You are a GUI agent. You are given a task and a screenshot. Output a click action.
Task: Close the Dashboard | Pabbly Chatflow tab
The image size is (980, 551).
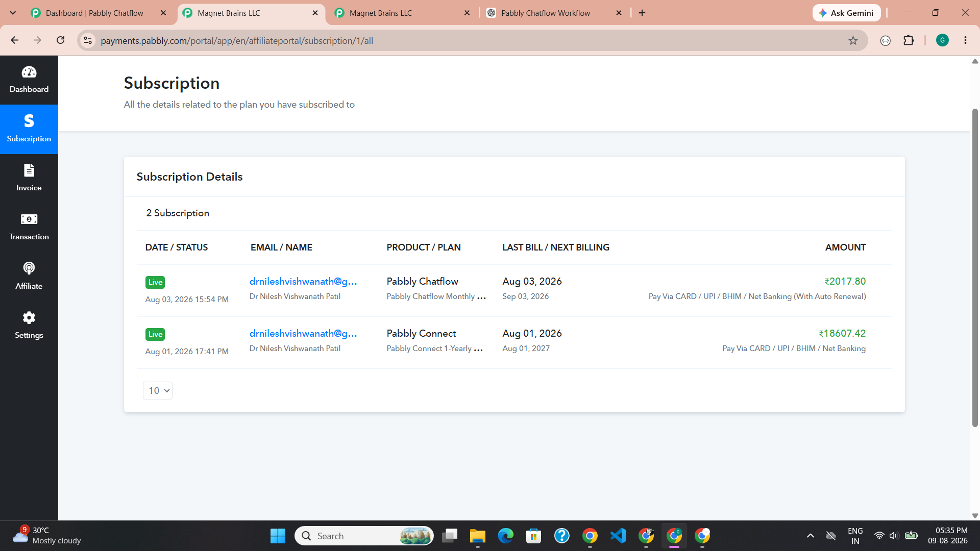coord(163,13)
